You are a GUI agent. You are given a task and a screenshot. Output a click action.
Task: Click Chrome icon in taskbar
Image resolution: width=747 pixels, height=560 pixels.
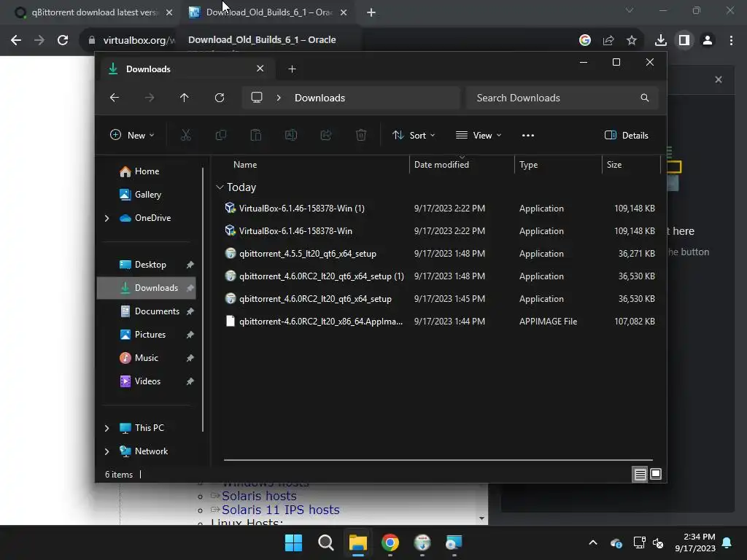[x=390, y=542]
